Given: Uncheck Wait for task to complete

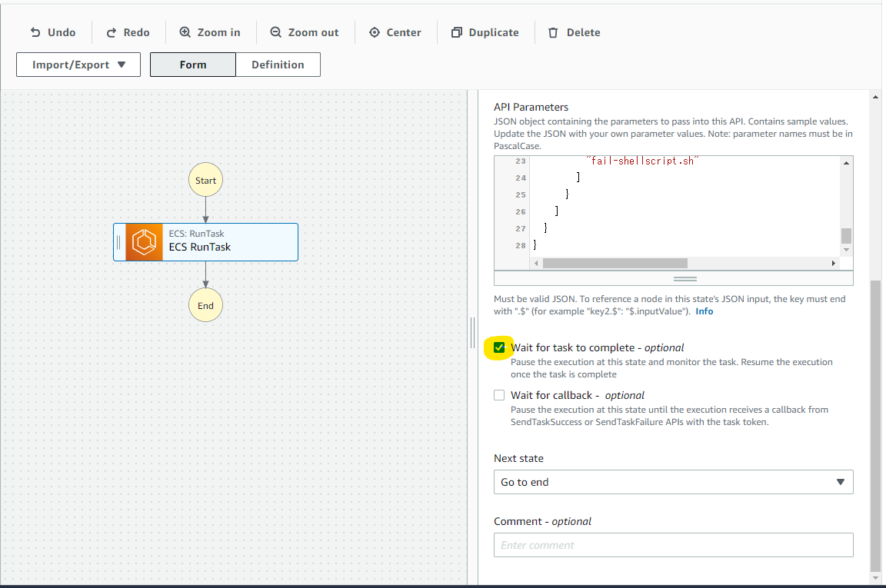Looking at the screenshot, I should [499, 347].
